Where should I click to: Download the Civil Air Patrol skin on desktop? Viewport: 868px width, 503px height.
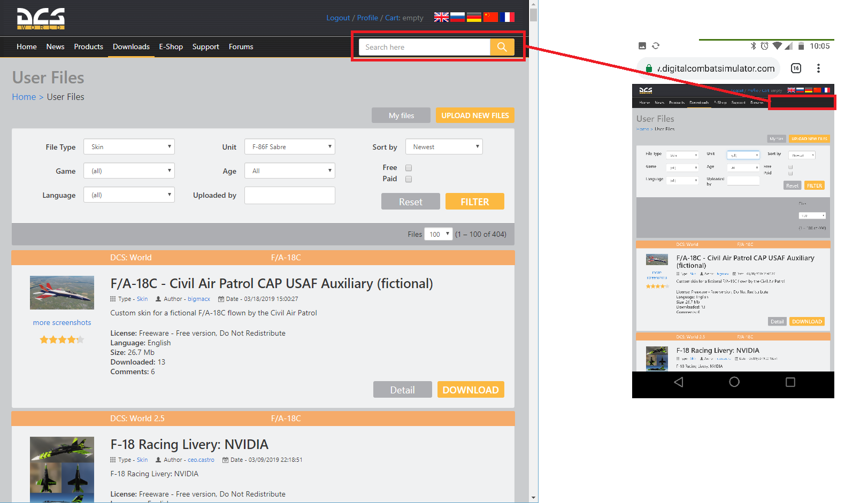471,390
